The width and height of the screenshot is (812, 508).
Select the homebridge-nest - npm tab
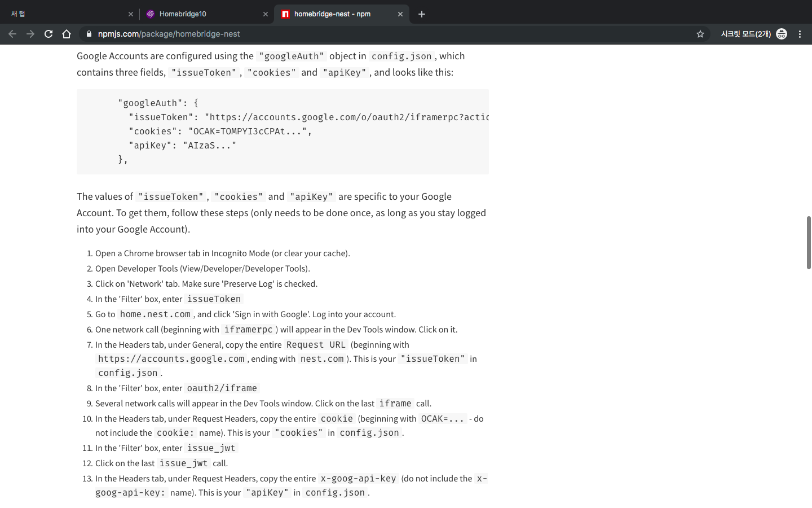(x=341, y=14)
